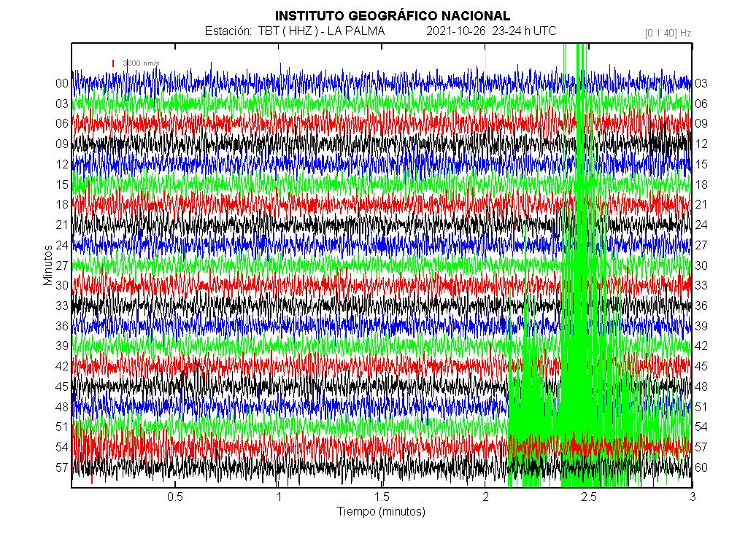This screenshot has height=560, width=748.
Task: Select the '36' end-minute label on right axis
Action: point(701,306)
